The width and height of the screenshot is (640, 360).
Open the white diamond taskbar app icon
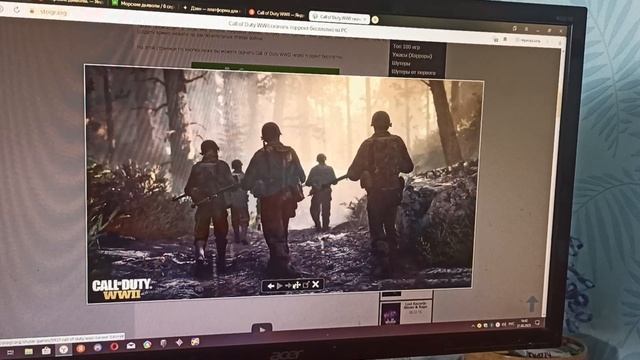click(179, 342)
